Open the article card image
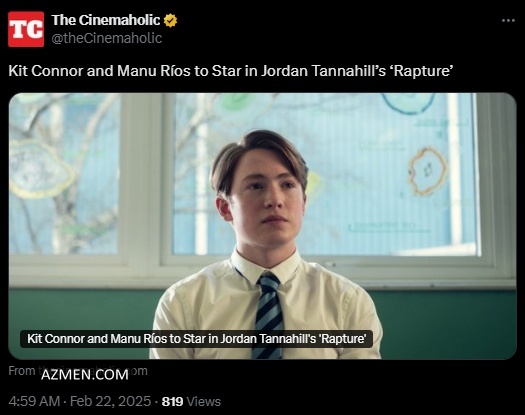The height and width of the screenshot is (415, 525). coord(262,226)
